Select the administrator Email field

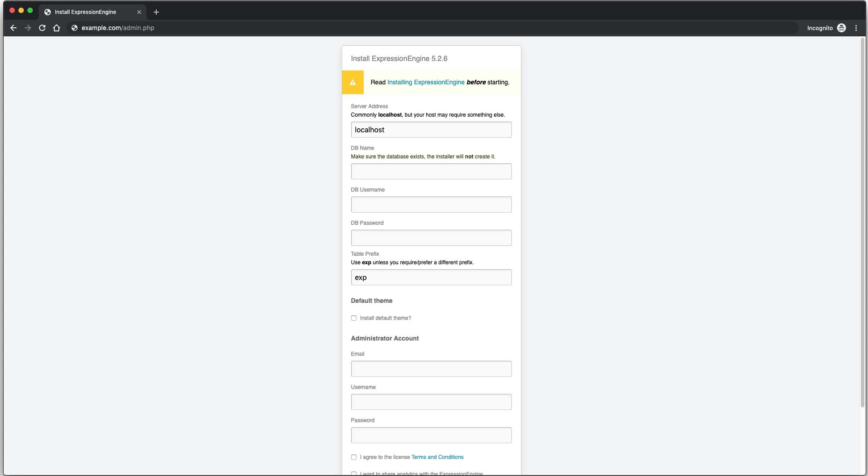431,369
